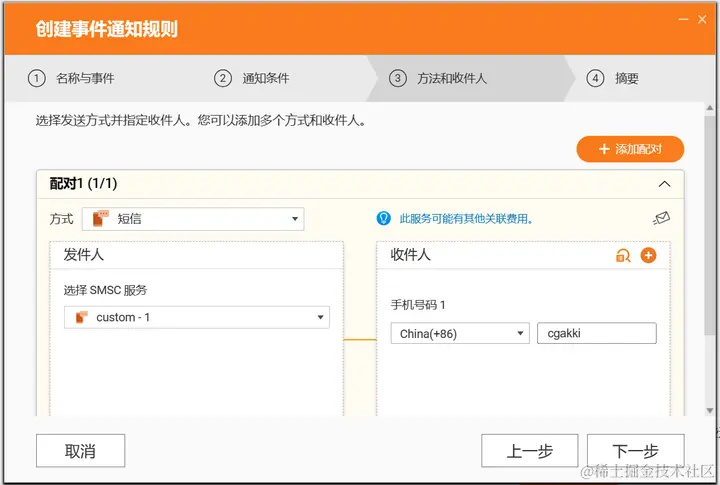Go to step 2 通知条件
The height and width of the screenshot is (485, 720).
pyautogui.click(x=252, y=78)
